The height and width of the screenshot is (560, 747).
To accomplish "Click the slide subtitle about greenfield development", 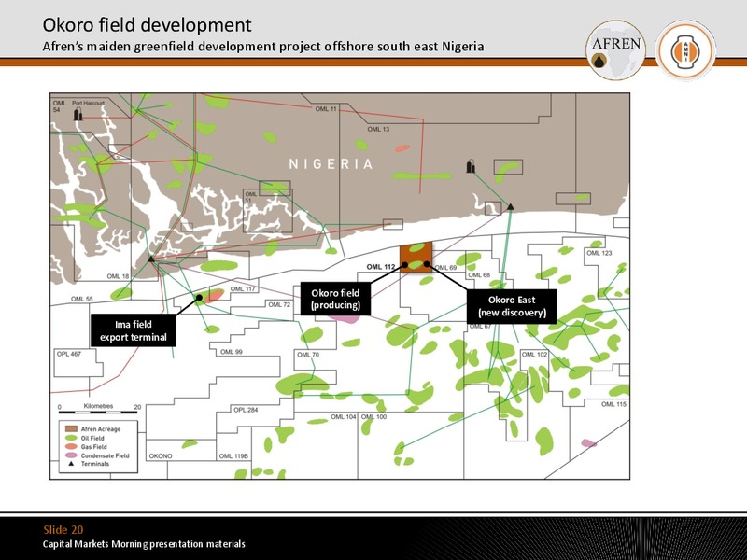I will pos(263,47).
